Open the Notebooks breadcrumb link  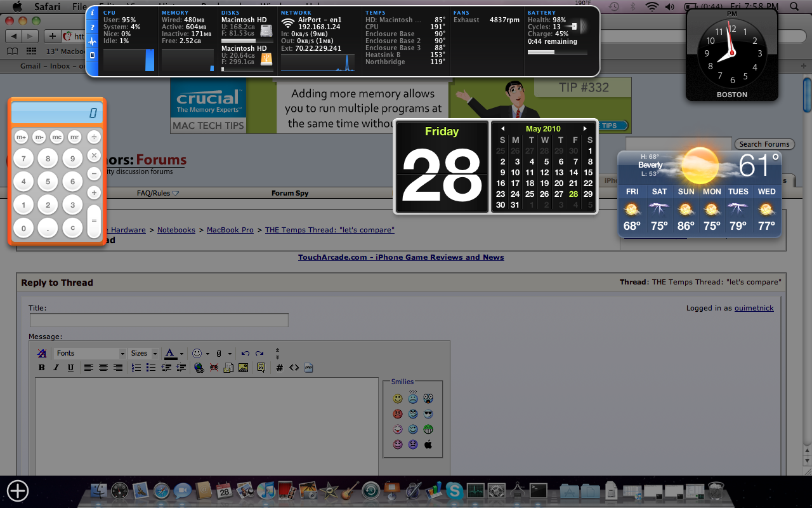(176, 230)
